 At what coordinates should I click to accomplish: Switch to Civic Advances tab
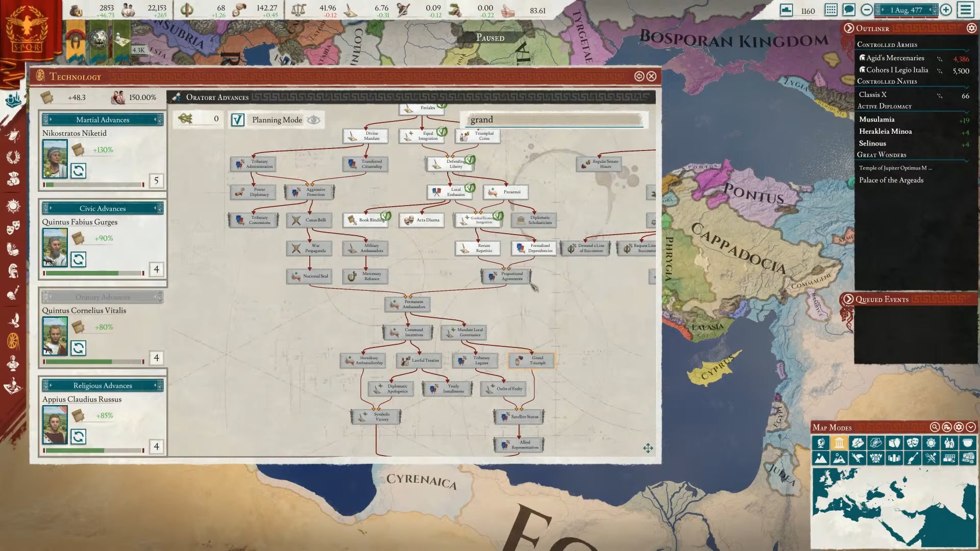click(x=103, y=208)
